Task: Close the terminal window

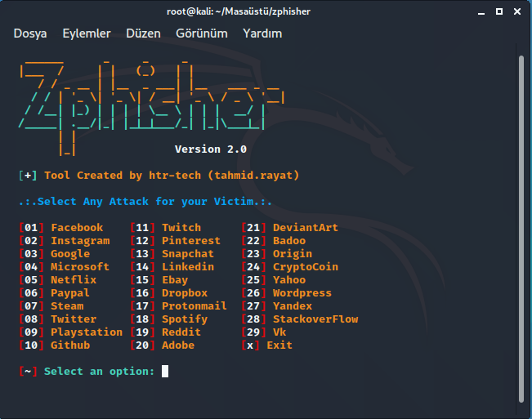Action: tap(517, 11)
